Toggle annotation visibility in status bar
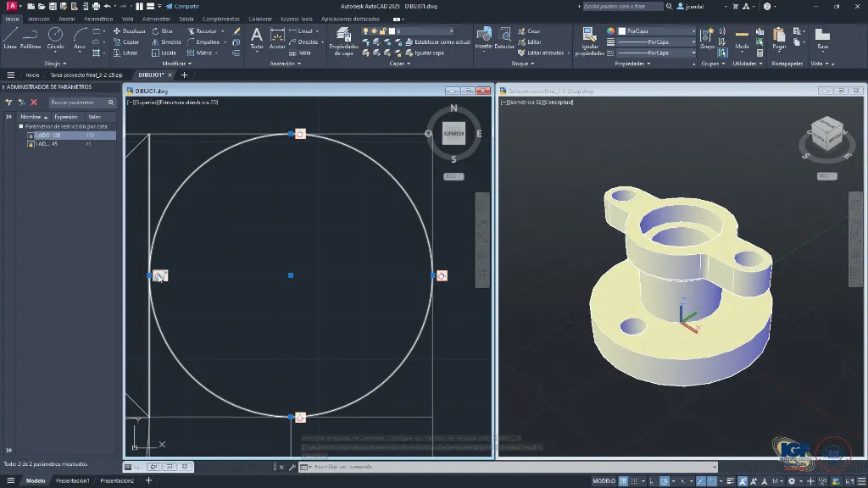This screenshot has height=488, width=868. click(x=743, y=481)
